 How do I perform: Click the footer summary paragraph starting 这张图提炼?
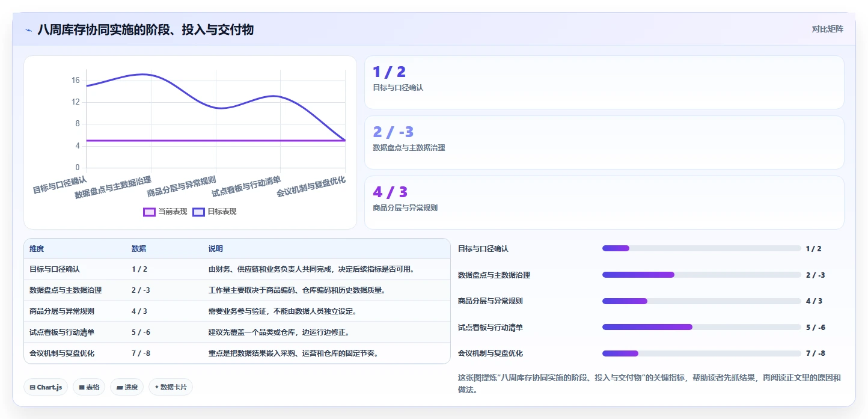pyautogui.click(x=649, y=384)
